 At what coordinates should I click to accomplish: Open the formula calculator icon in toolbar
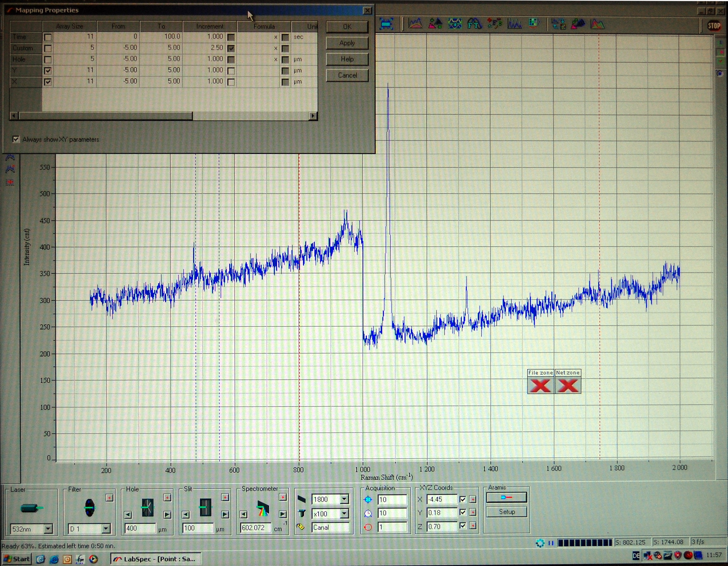point(494,24)
